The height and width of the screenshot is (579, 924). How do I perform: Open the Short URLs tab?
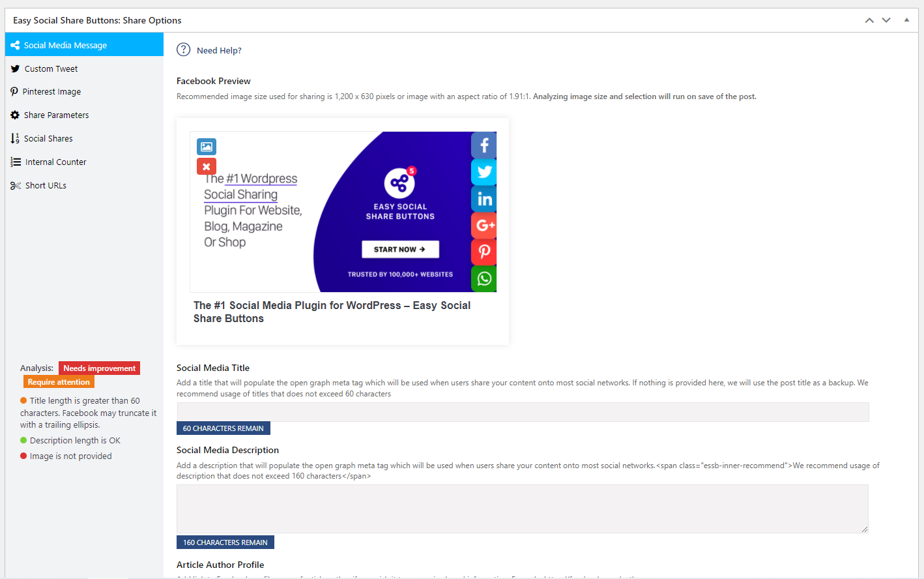pos(46,186)
